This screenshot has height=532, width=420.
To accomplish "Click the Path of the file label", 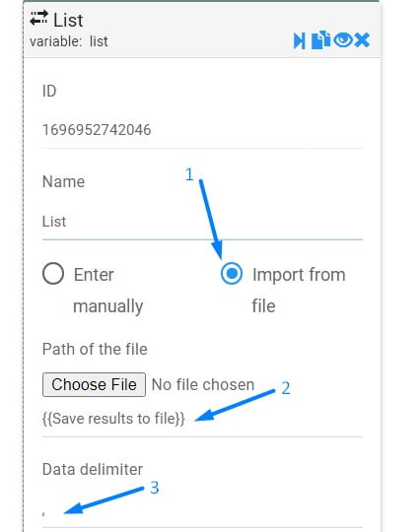I will [95, 349].
